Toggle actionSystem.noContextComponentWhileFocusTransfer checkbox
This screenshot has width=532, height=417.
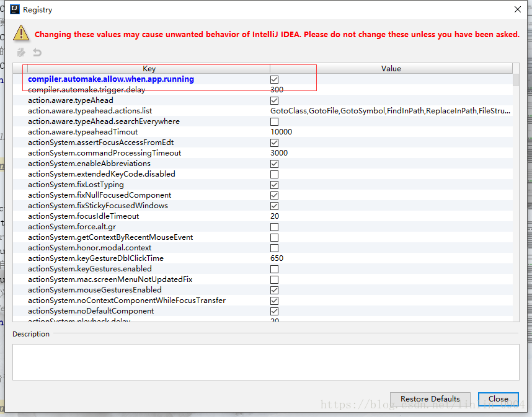click(x=274, y=301)
